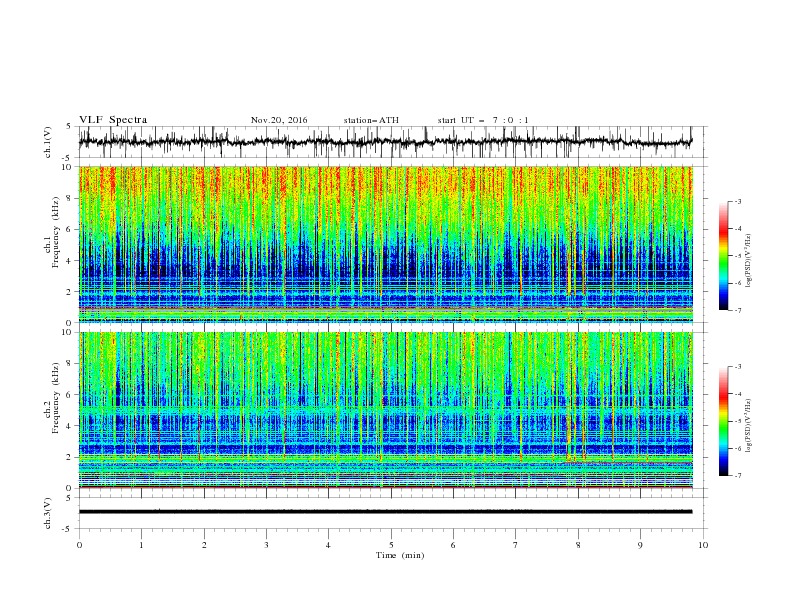Click the ch.2 colorbar "log(PSD)(V²/Hz)" label

(748, 426)
